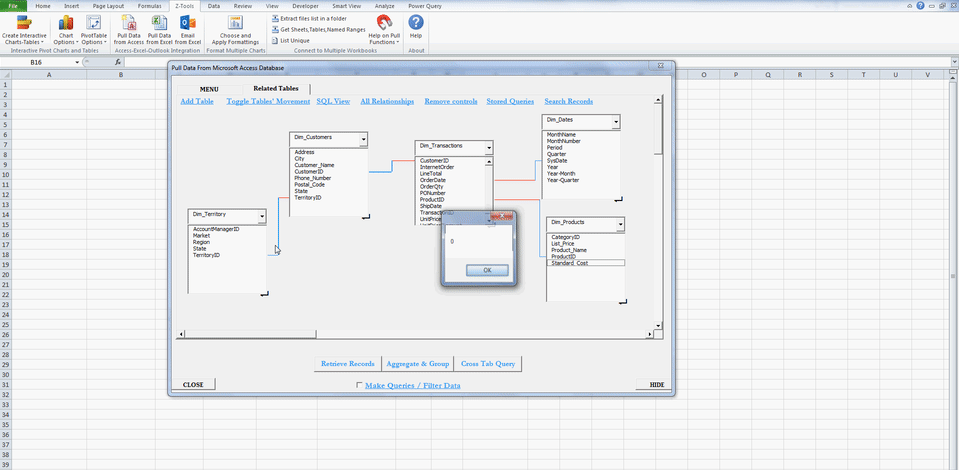Viewport: 959px width, 470px height.
Task: Toggle Make Queries / Filter Data checkbox
Action: click(x=360, y=385)
